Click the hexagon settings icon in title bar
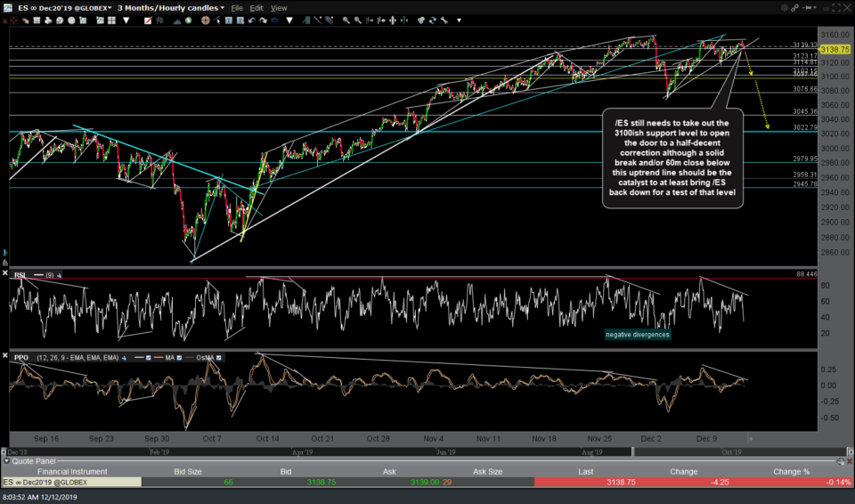Screen dimensions: 855x504 click(x=784, y=8)
